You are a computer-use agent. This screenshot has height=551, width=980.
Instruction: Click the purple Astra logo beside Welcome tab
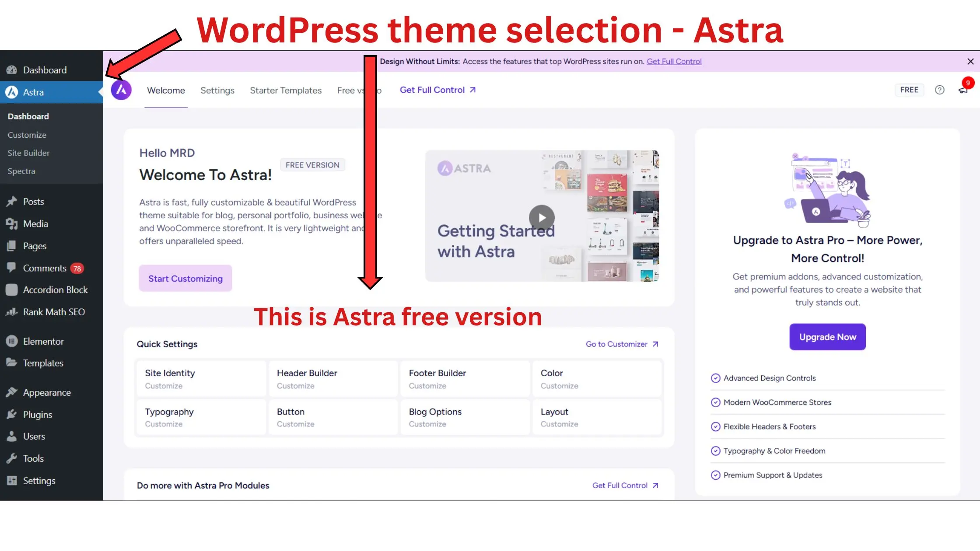click(x=121, y=90)
